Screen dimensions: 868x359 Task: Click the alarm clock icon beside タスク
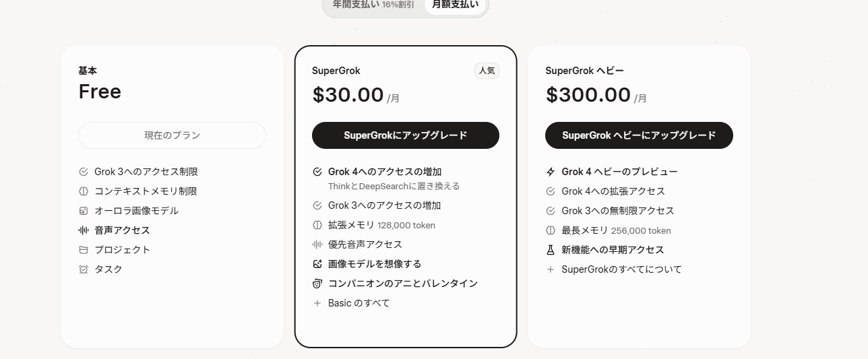coord(84,269)
